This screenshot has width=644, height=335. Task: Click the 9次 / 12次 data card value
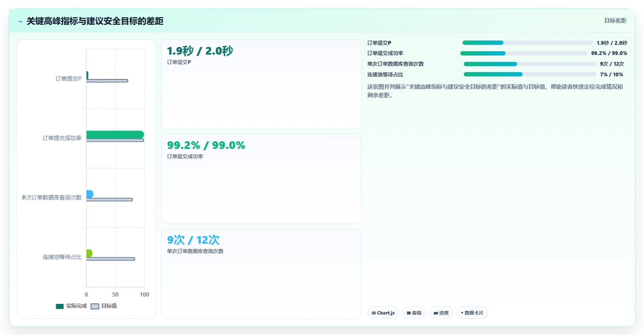click(x=193, y=240)
